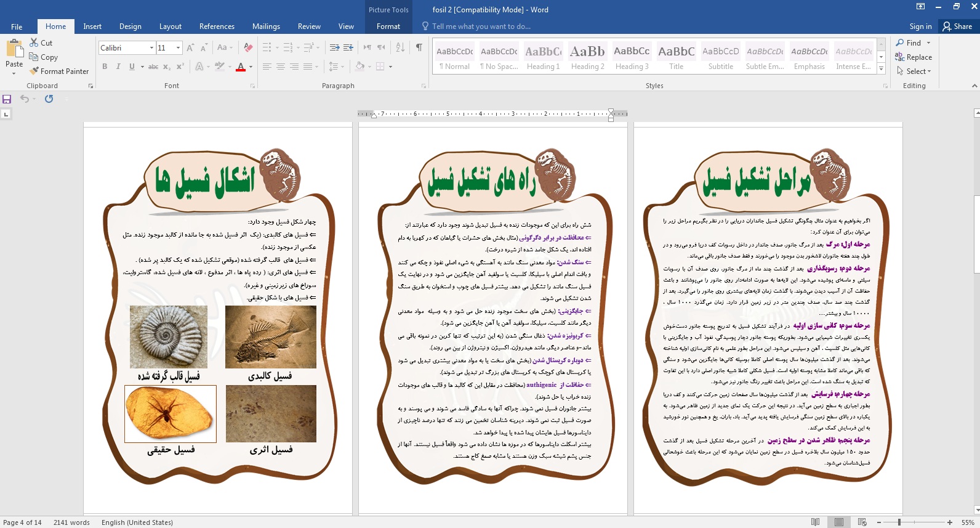
Task: Open the font size dropdown
Action: (179, 48)
